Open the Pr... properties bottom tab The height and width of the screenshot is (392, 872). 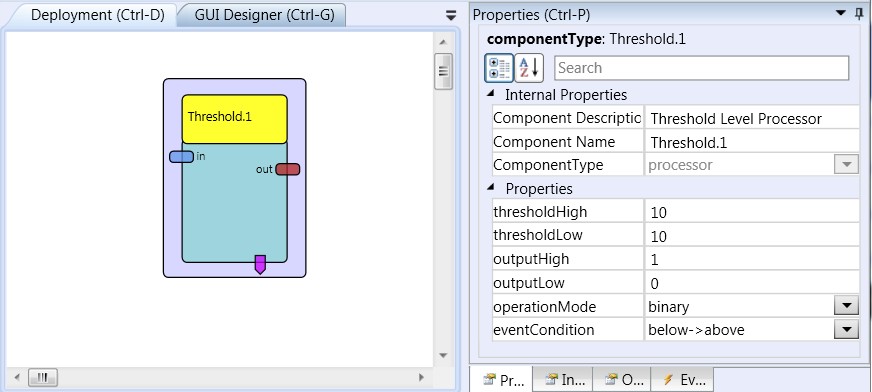point(502,380)
